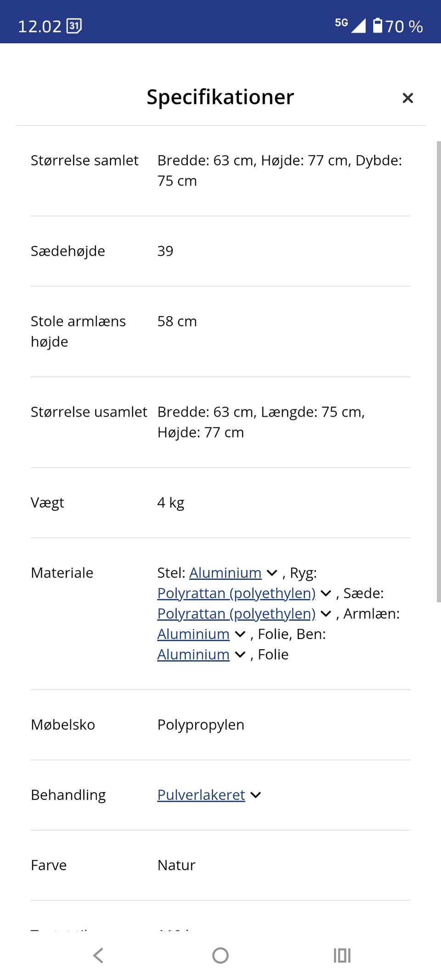Viewport: 441px width, 980px height.
Task: Open the Polyrattan (polyethylen) link
Action: click(236, 594)
